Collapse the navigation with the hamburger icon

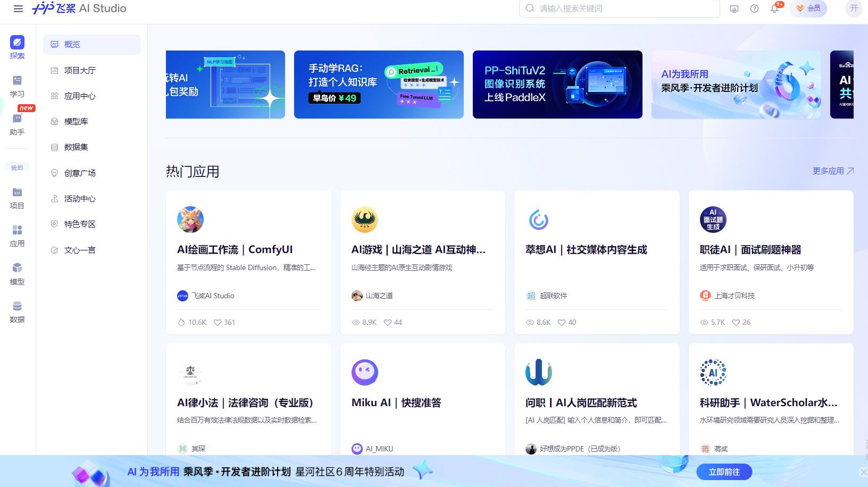coord(19,9)
